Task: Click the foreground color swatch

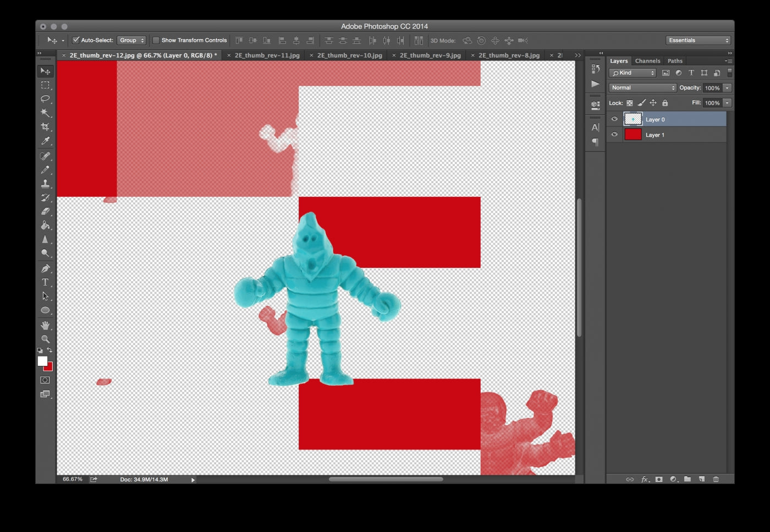Action: 42,361
